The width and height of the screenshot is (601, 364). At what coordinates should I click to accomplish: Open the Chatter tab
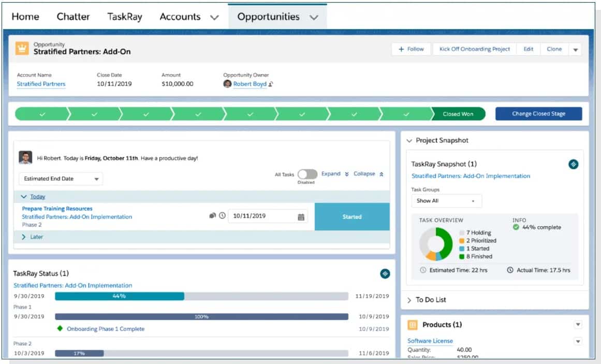[x=73, y=17]
